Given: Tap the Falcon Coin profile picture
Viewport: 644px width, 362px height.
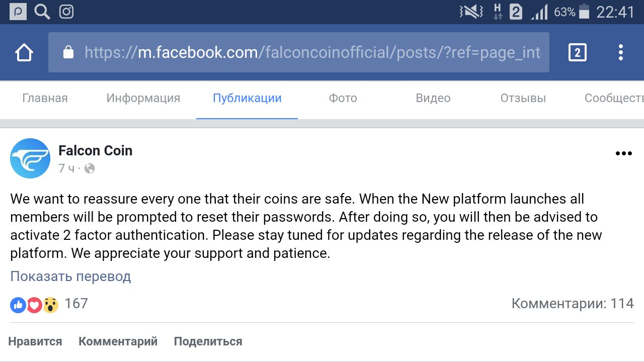Looking at the screenshot, I should [30, 158].
